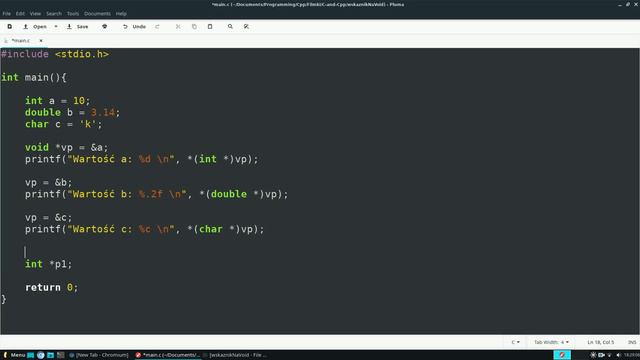
Task: Open Find with the magnifier icon
Action: (x=230, y=27)
